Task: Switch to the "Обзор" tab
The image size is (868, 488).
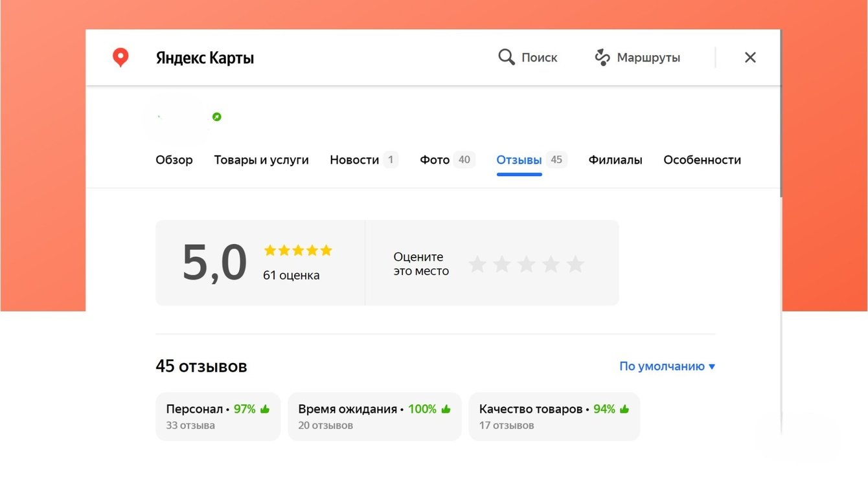Action: point(174,160)
